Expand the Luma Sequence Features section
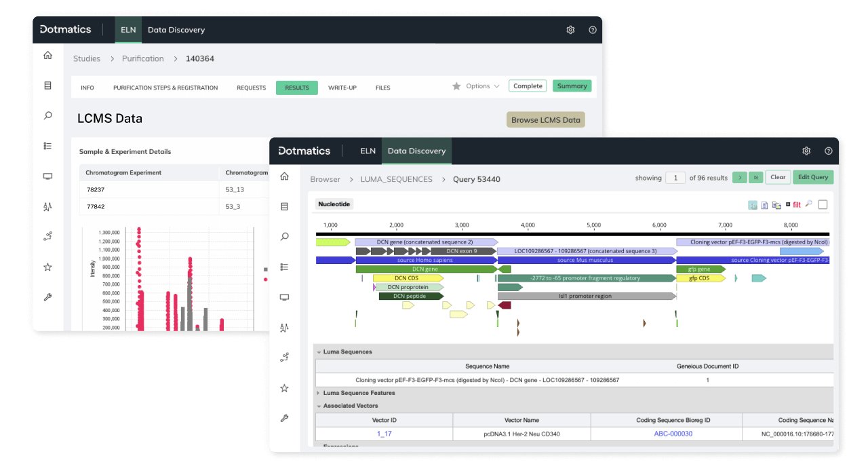The height and width of the screenshot is (475, 868). pos(319,393)
